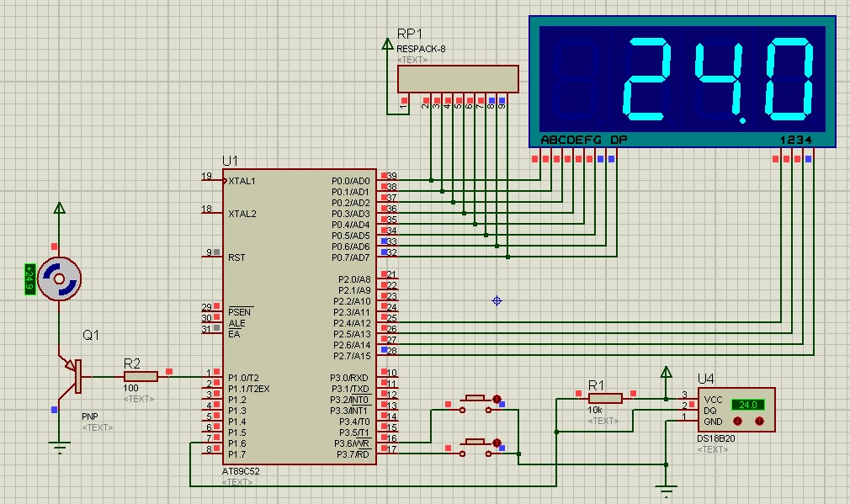Click the ABCDEFG DP display pin legend
The image size is (850, 504).
pyautogui.click(x=584, y=140)
